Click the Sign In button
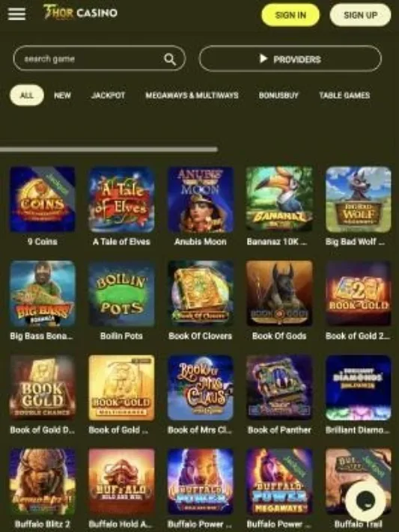This screenshot has width=399, height=532. click(x=290, y=15)
